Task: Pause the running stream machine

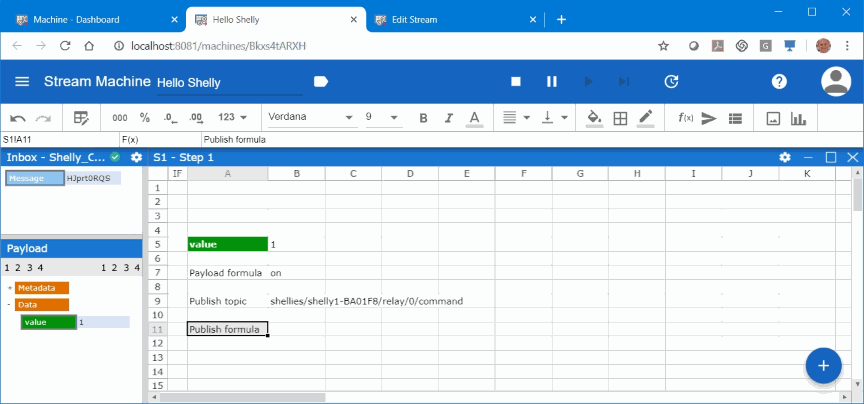Action: [x=551, y=82]
